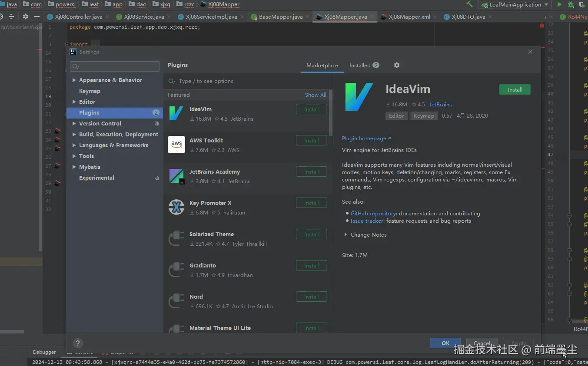Open the Debugger tab in bottom panel
The height and width of the screenshot is (366, 588).
click(x=44, y=352)
